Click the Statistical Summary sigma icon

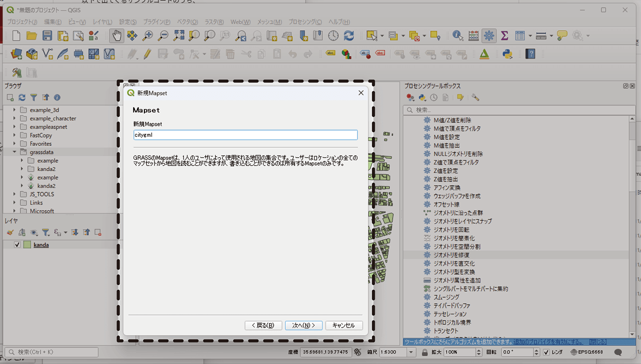click(x=504, y=36)
